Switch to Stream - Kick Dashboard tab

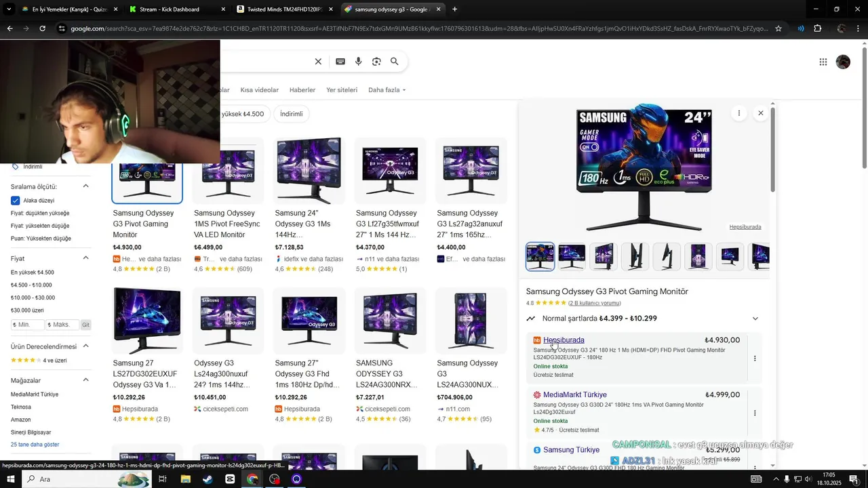tap(176, 9)
